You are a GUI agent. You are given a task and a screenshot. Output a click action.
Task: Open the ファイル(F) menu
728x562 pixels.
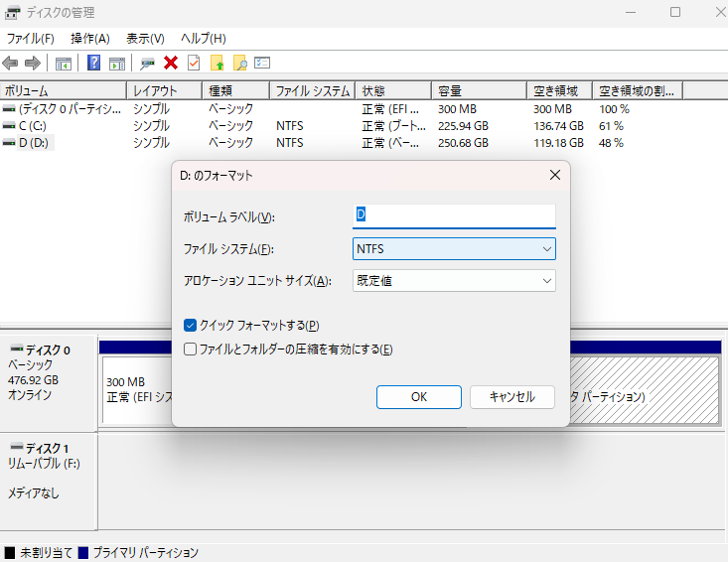pos(30,38)
